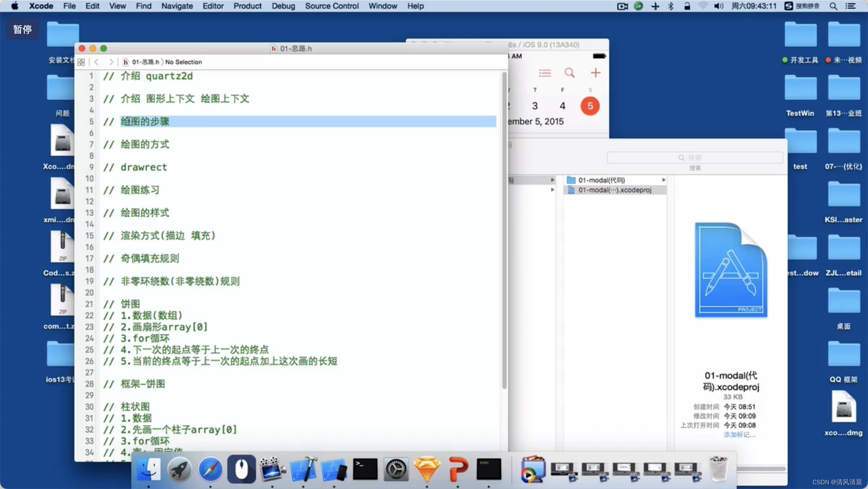Open the Debug menu
Image resolution: width=868 pixels, height=489 pixels.
tap(283, 6)
